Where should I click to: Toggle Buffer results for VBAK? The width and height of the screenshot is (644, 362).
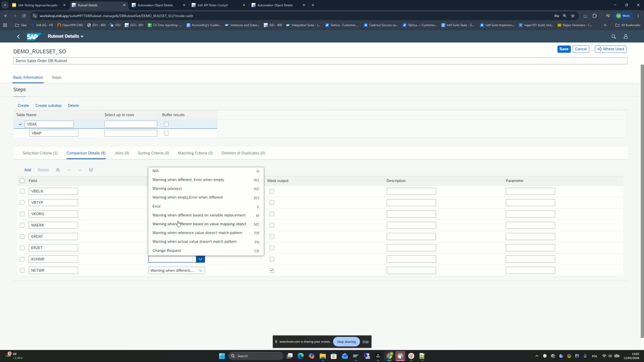pos(166,124)
